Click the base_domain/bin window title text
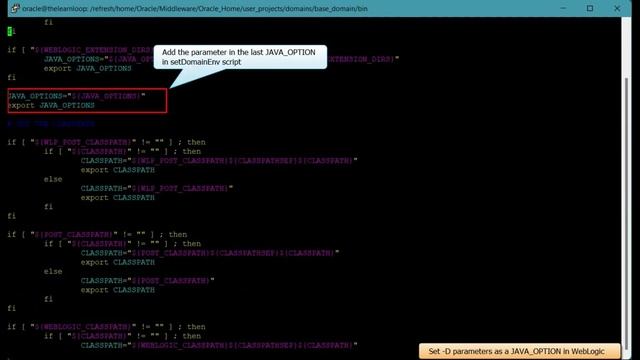 pyautogui.click(x=195, y=9)
